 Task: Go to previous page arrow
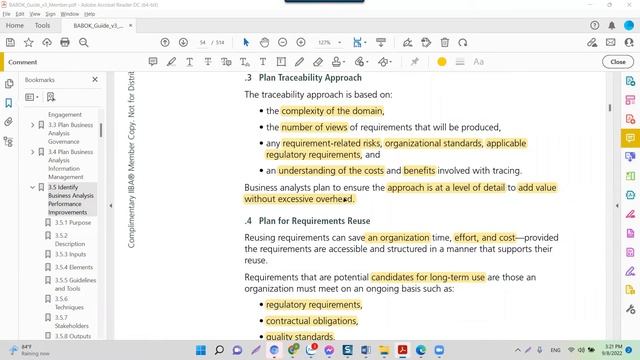(165, 42)
